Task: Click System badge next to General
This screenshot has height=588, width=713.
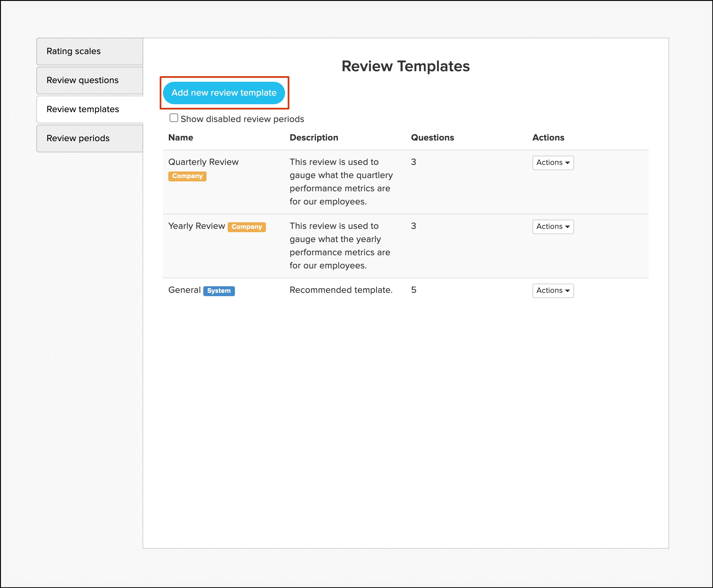Action: 218,291
